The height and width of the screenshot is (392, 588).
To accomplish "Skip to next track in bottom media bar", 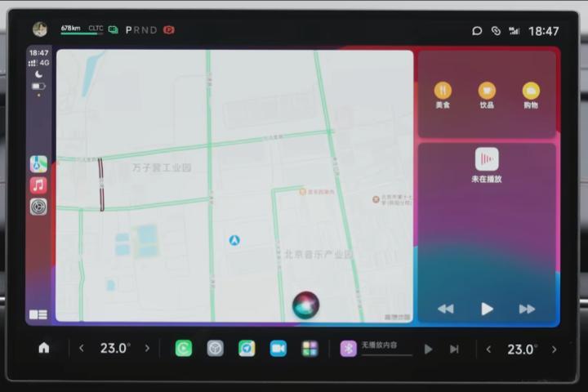I will [454, 350].
